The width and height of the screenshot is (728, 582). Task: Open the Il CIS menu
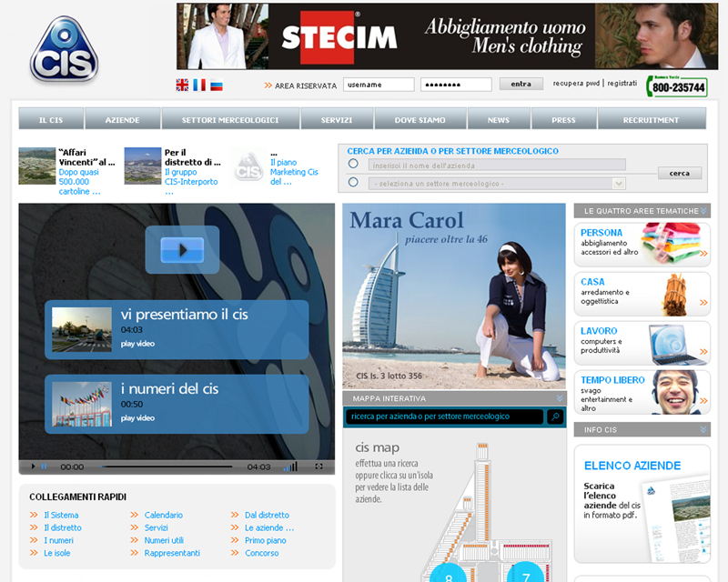(x=51, y=119)
